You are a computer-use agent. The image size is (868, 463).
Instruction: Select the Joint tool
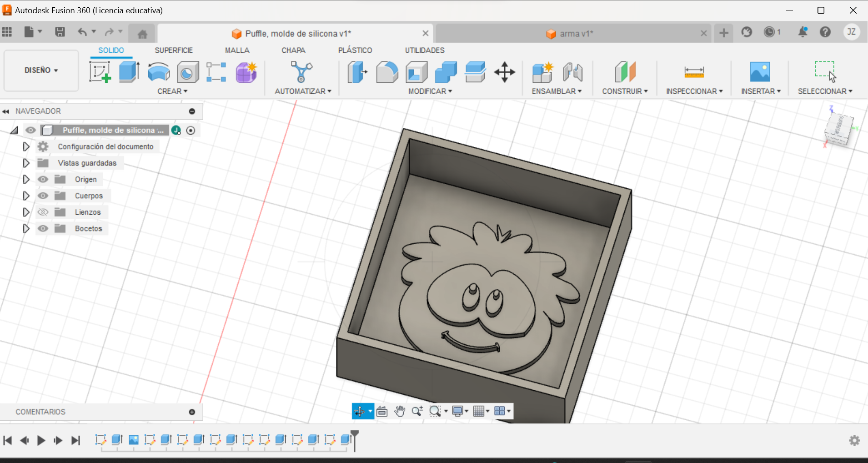coord(572,72)
